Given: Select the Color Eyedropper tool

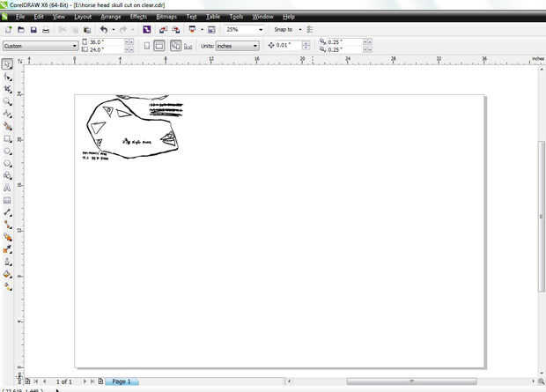Looking at the screenshot, I should 7,249.
